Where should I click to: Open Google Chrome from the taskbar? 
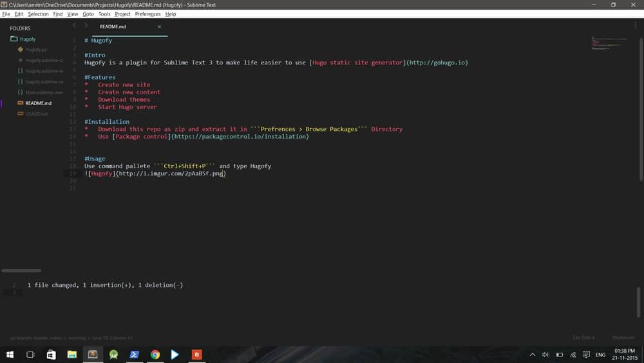click(x=155, y=355)
